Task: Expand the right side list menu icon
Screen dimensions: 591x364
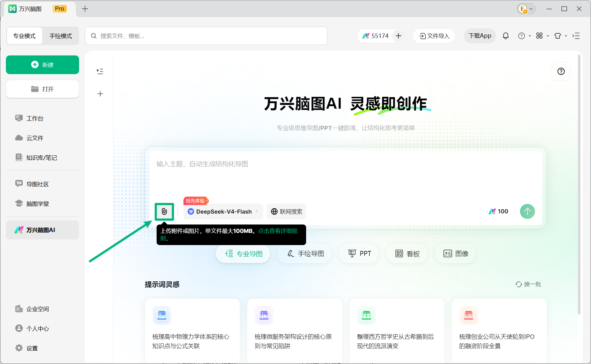Action: pos(576,36)
